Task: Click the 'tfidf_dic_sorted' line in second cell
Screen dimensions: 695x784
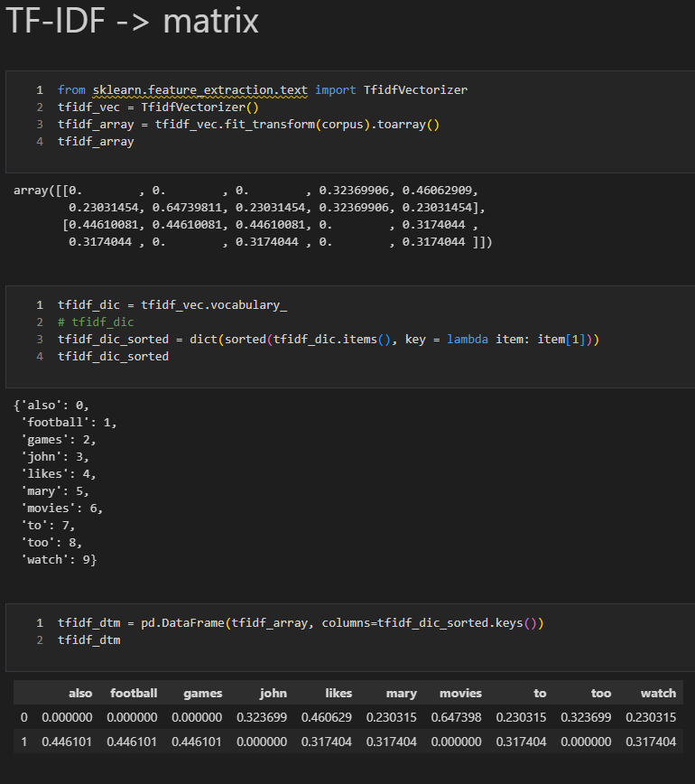Action: click(113, 357)
